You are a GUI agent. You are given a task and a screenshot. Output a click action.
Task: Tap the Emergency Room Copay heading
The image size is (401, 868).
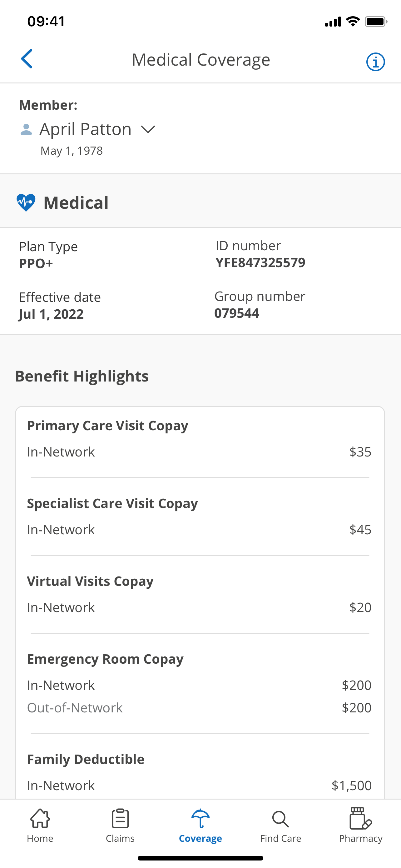105,659
